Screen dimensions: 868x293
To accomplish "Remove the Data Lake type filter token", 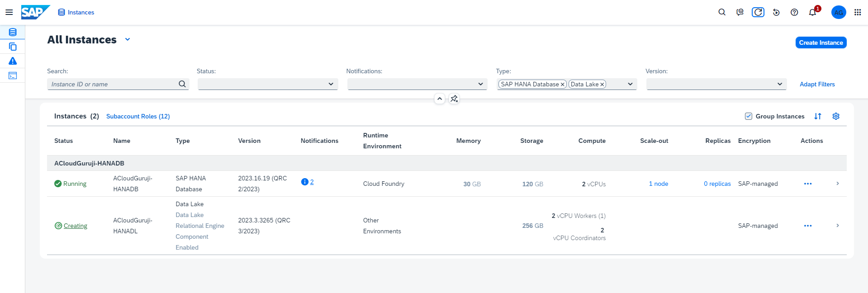I will tap(602, 85).
